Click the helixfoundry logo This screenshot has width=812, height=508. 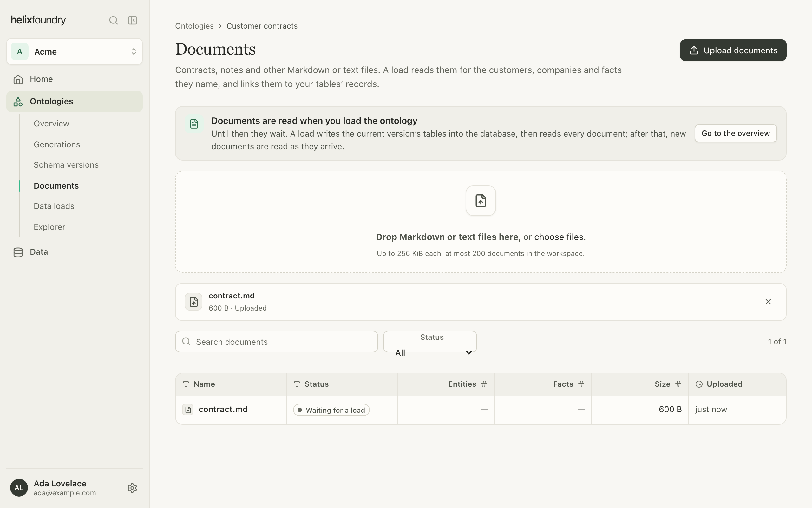[x=38, y=20]
